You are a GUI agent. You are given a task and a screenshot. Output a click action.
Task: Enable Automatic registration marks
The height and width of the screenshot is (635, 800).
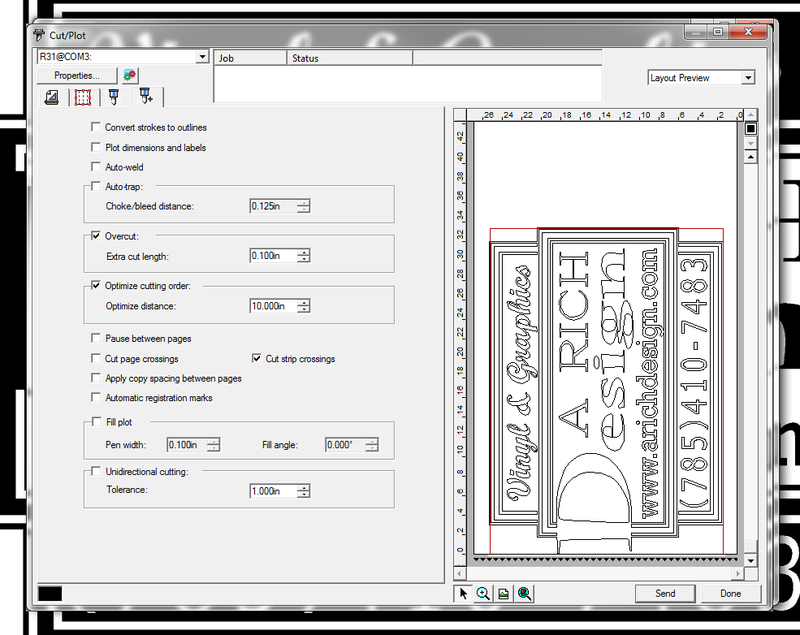[95, 397]
